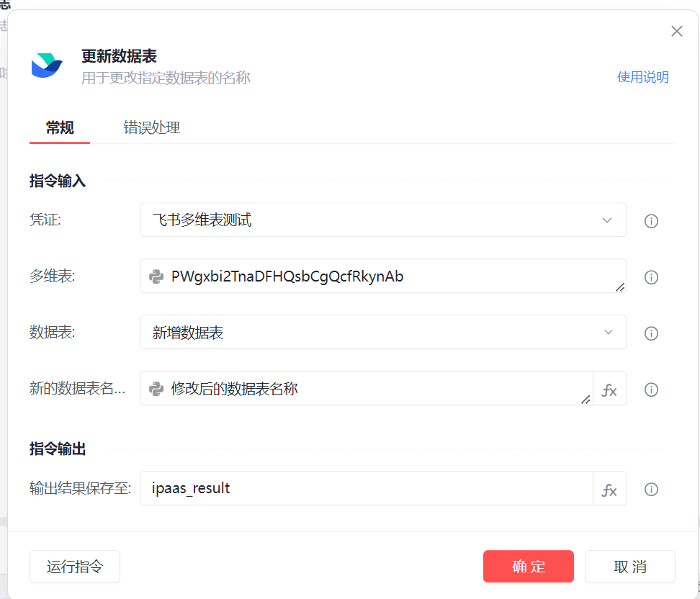Focus the 修改后的数据表名称 text input
Viewport: 700px width, 599px height.
pos(374,389)
